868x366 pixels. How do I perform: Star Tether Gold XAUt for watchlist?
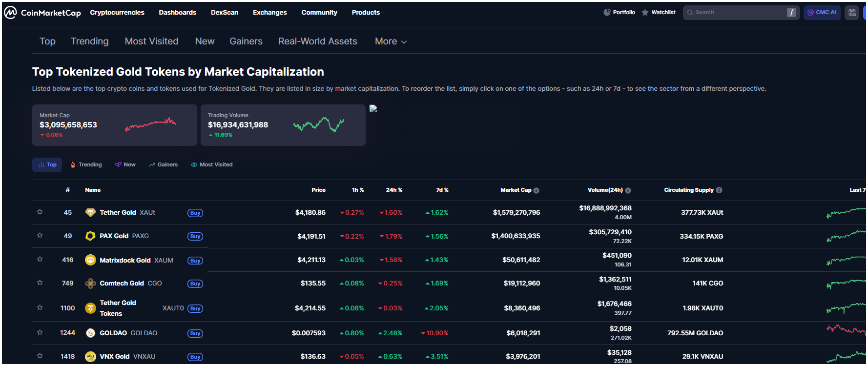(x=40, y=212)
